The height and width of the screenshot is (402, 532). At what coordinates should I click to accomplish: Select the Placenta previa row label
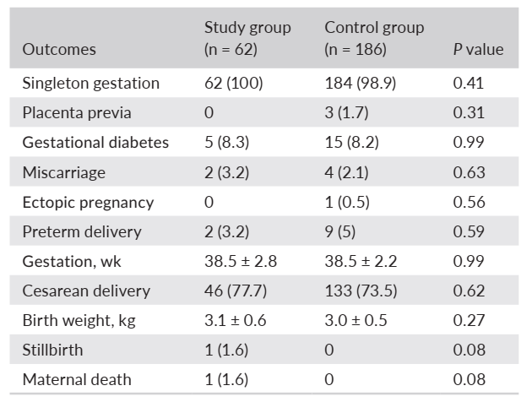click(x=77, y=113)
